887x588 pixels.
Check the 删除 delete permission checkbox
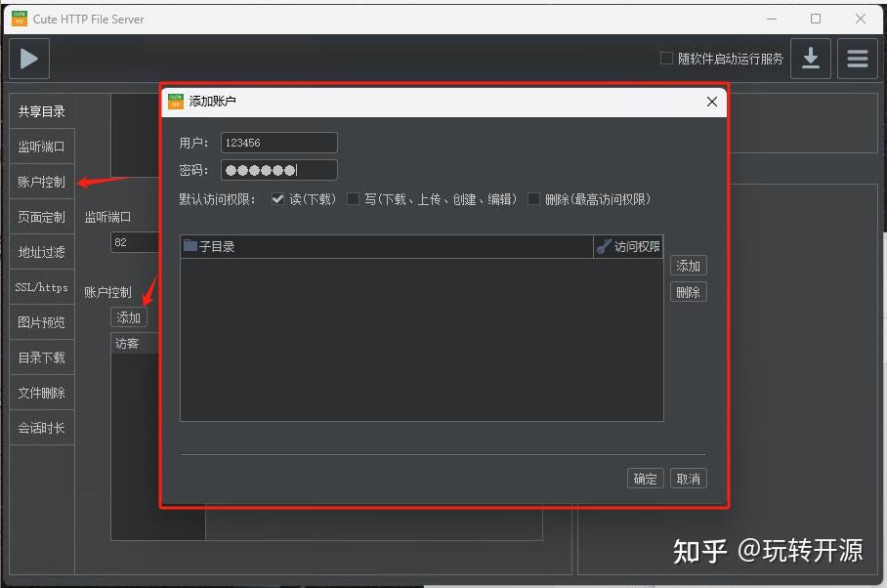[534, 198]
